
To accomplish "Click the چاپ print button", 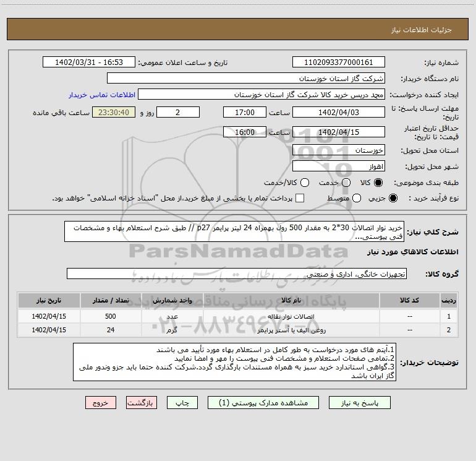I will pos(182,403).
